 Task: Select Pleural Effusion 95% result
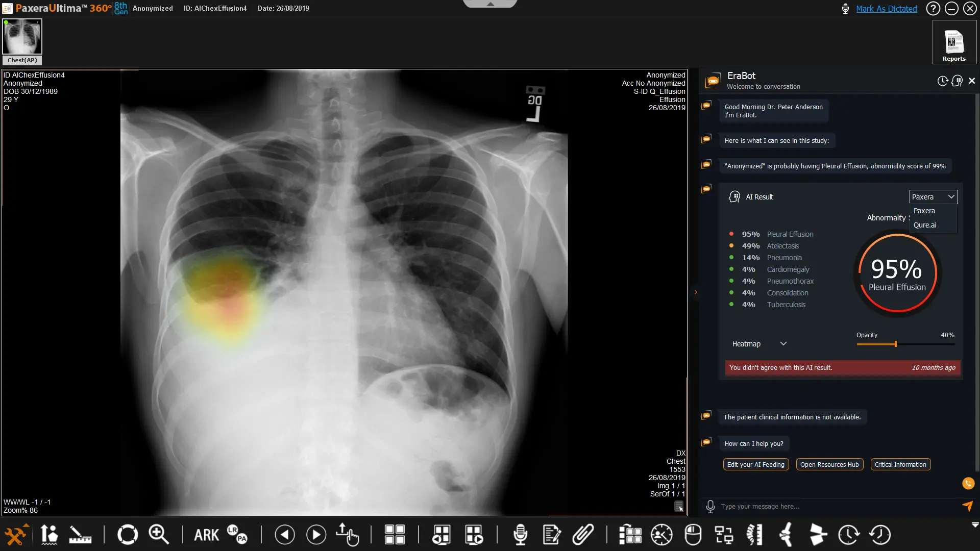pos(771,234)
